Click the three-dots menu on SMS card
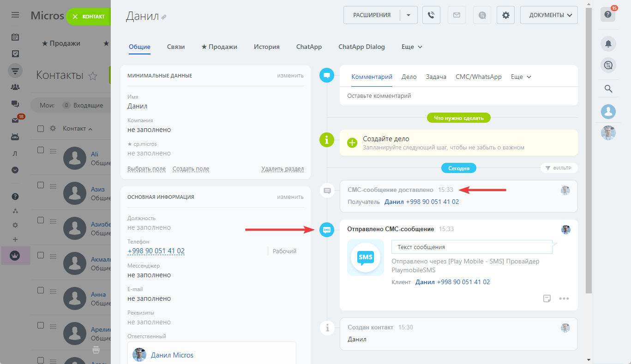This screenshot has width=631, height=364. coord(564,298)
